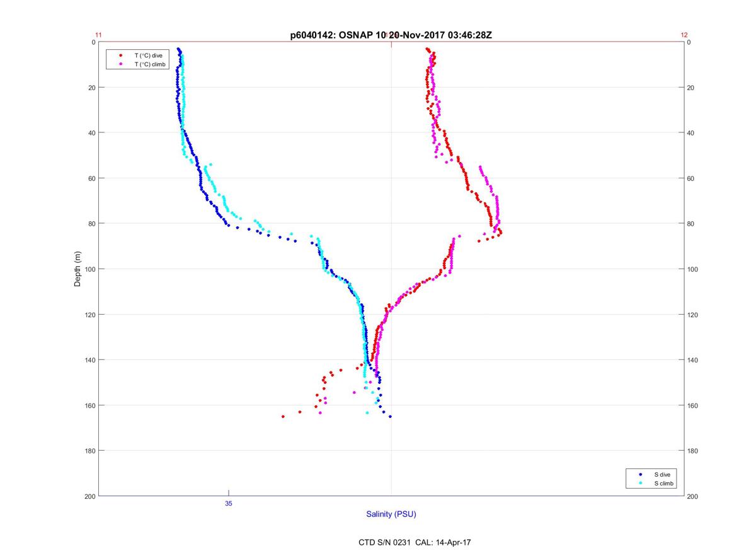Click the 'Salinity (PSU)' x-axis label

391,514
